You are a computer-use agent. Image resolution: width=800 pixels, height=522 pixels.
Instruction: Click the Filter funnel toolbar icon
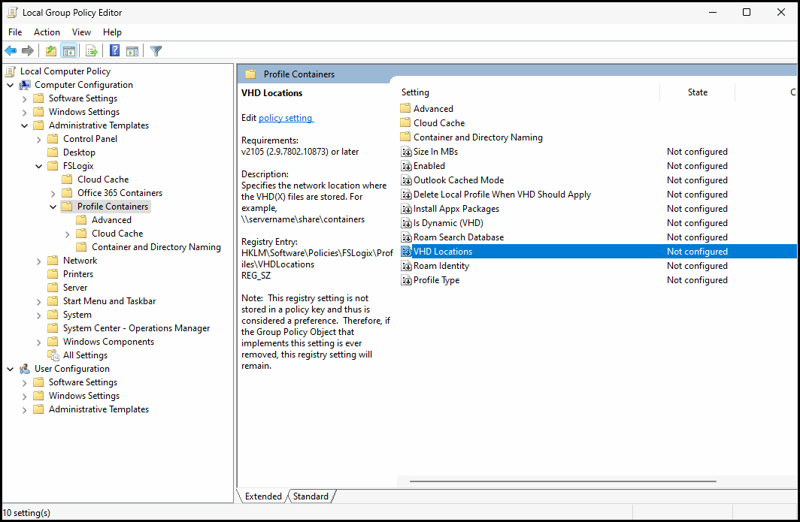(156, 51)
